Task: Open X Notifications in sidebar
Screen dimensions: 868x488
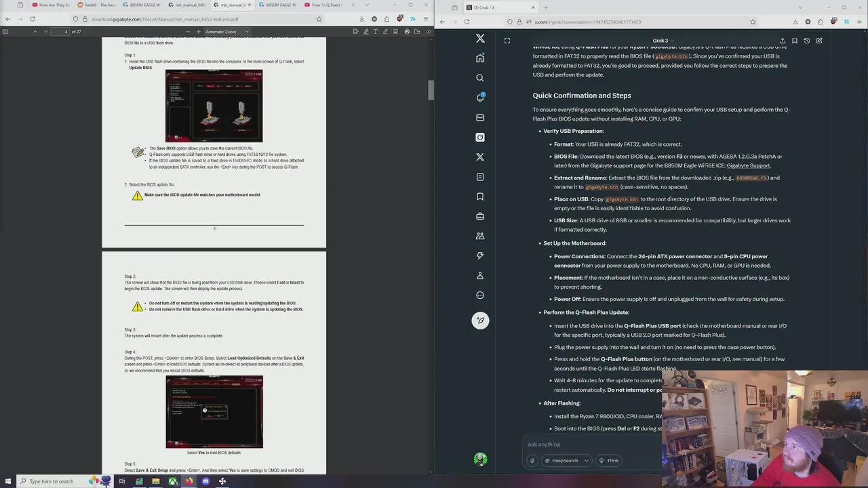Action: (x=480, y=98)
